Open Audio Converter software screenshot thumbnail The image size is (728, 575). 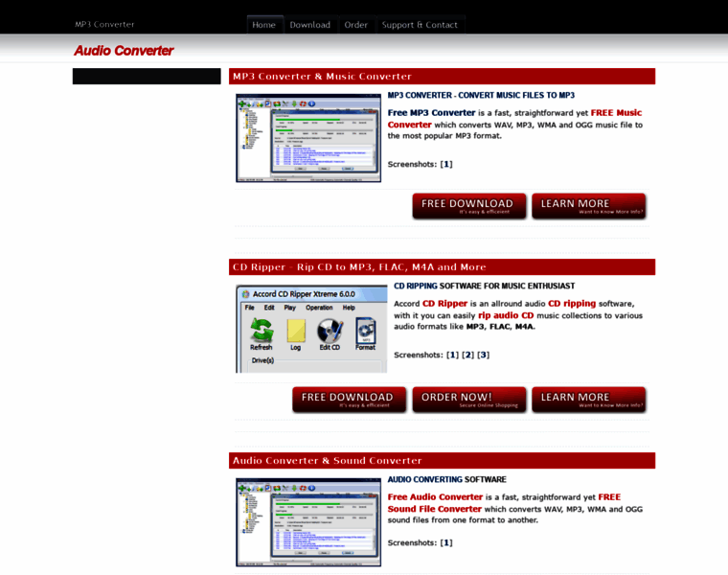point(308,522)
